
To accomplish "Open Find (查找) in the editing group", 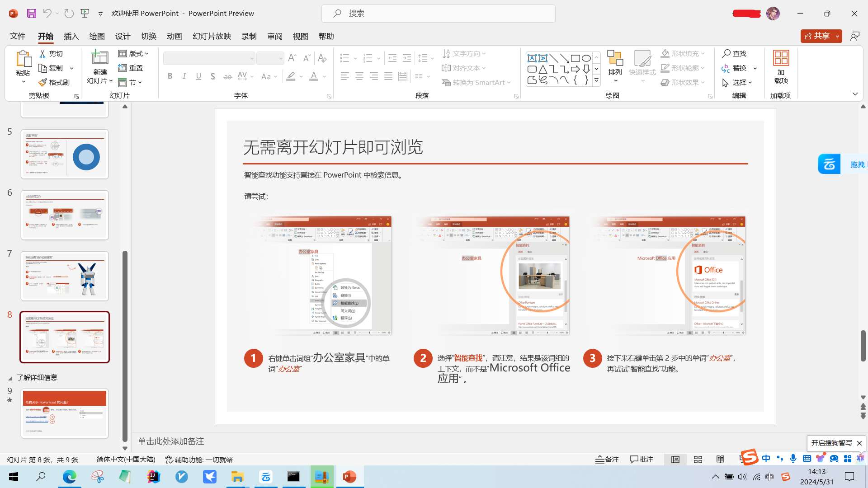I will (734, 53).
